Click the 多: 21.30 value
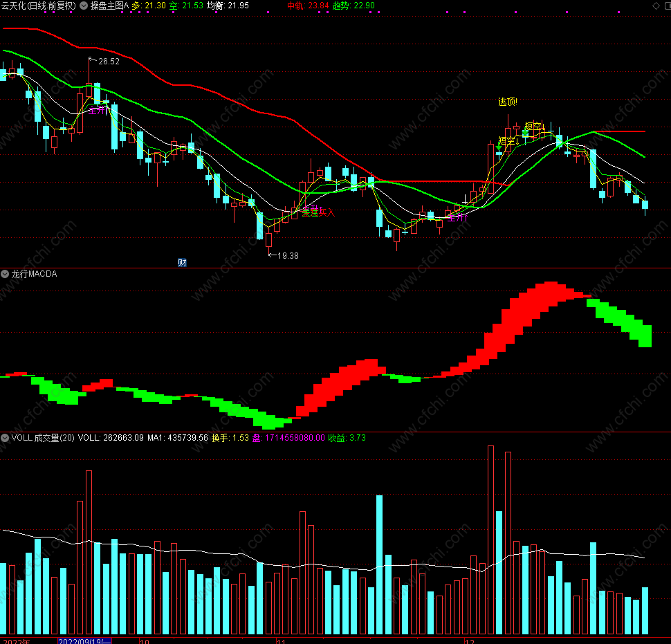 (149, 6)
